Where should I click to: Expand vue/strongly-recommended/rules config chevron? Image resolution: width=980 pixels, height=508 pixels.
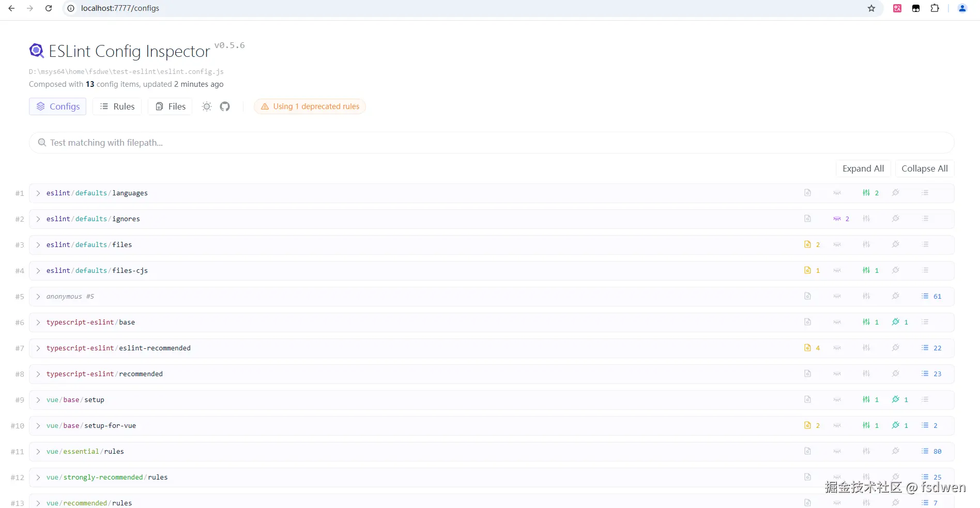pos(38,477)
